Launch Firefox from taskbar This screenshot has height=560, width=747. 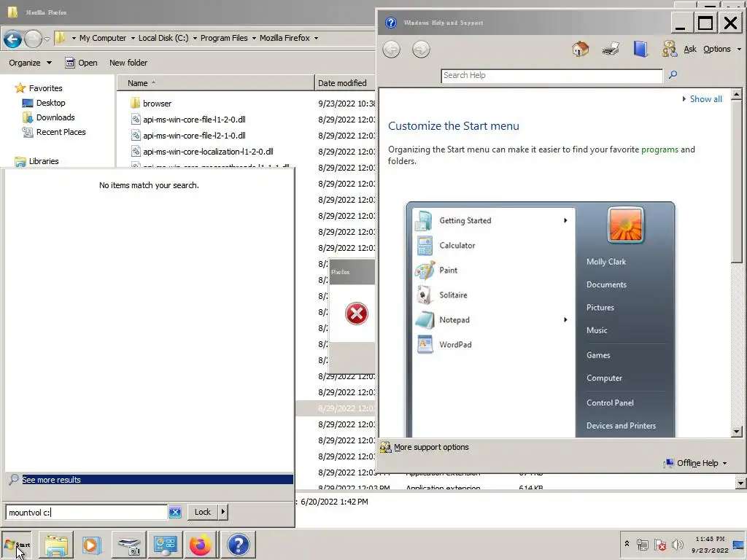click(x=201, y=545)
